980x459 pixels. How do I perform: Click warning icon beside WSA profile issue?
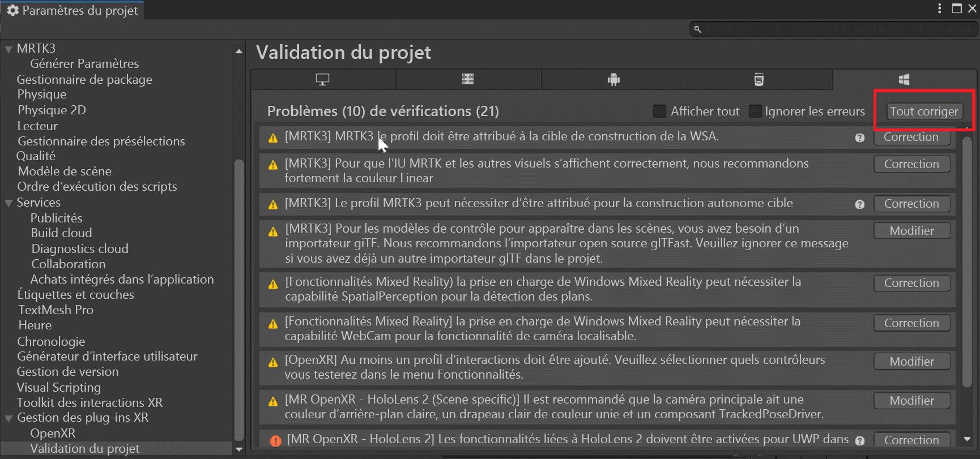click(273, 138)
